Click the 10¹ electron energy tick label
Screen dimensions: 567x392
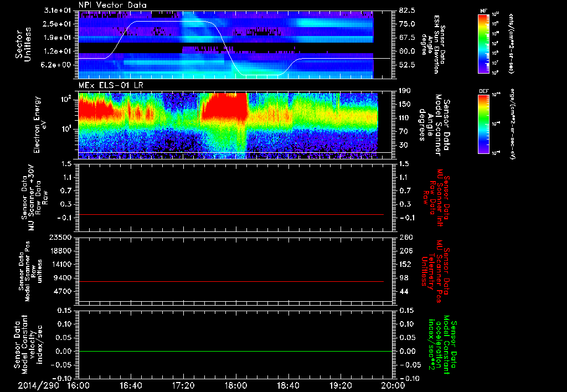(x=68, y=129)
